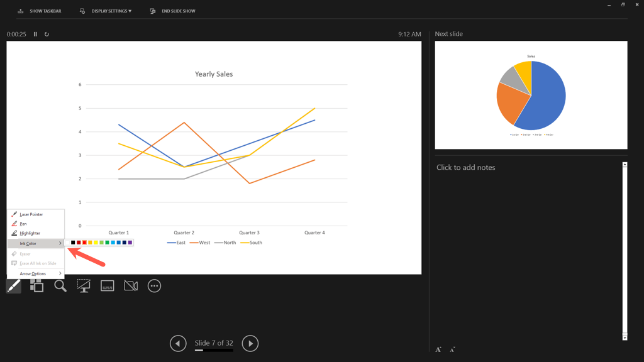Viewport: 644px width, 362px height.
Task: Click the East legend entry
Action: point(177,243)
